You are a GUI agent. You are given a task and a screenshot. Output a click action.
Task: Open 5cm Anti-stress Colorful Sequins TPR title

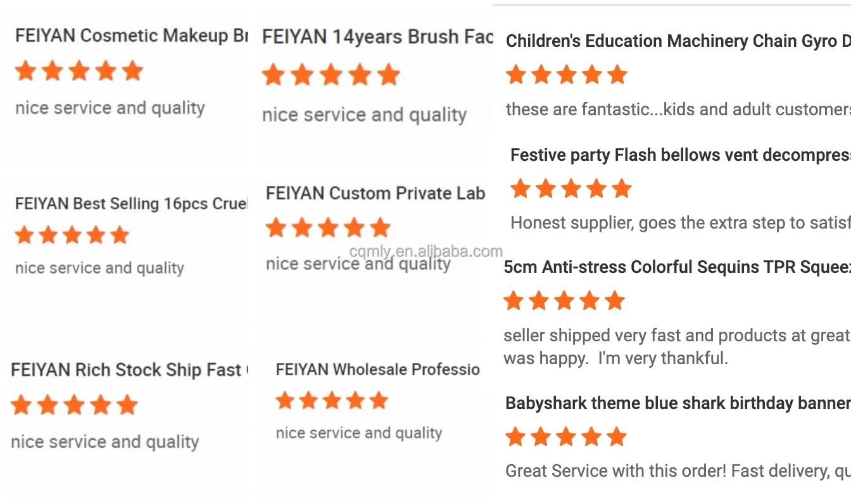(x=677, y=267)
